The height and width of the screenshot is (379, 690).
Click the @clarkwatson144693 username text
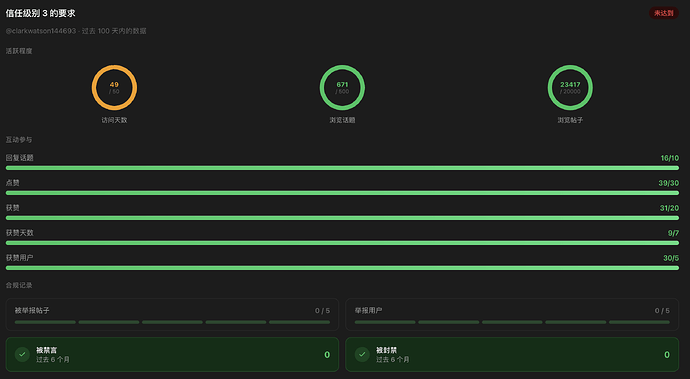tap(41, 31)
